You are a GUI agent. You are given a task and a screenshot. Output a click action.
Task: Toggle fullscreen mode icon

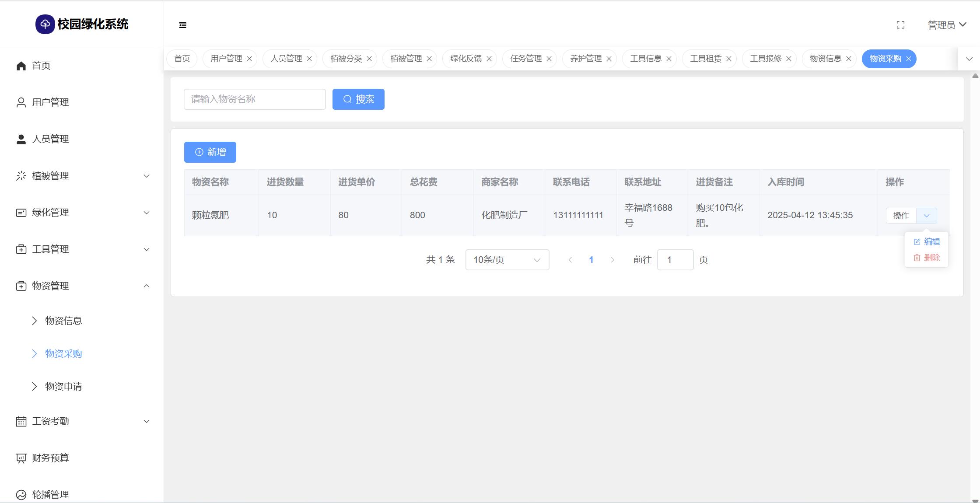(x=900, y=25)
